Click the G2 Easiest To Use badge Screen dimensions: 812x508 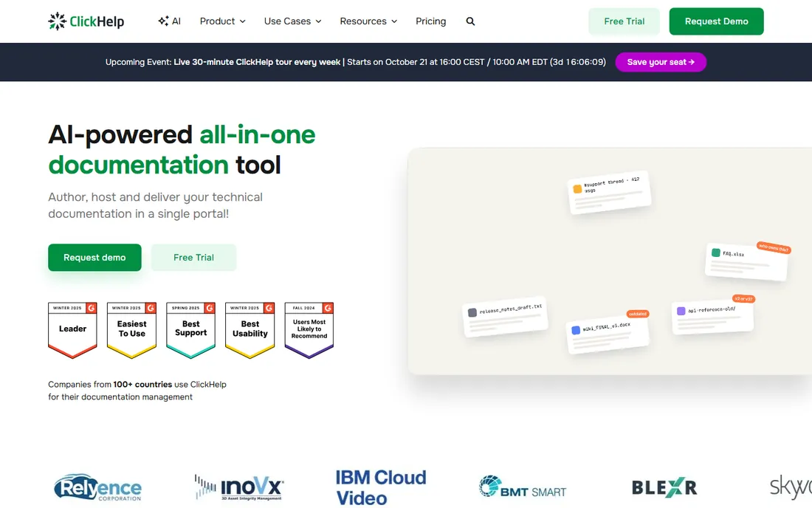point(131,330)
